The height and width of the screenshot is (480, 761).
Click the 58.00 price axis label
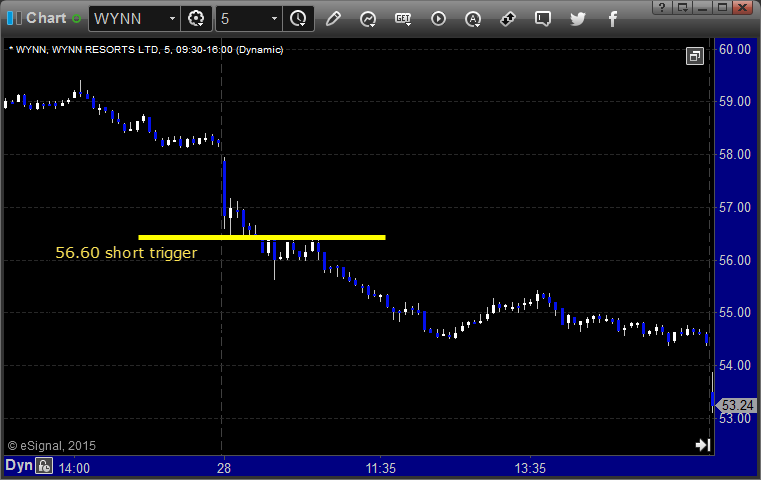coord(735,154)
